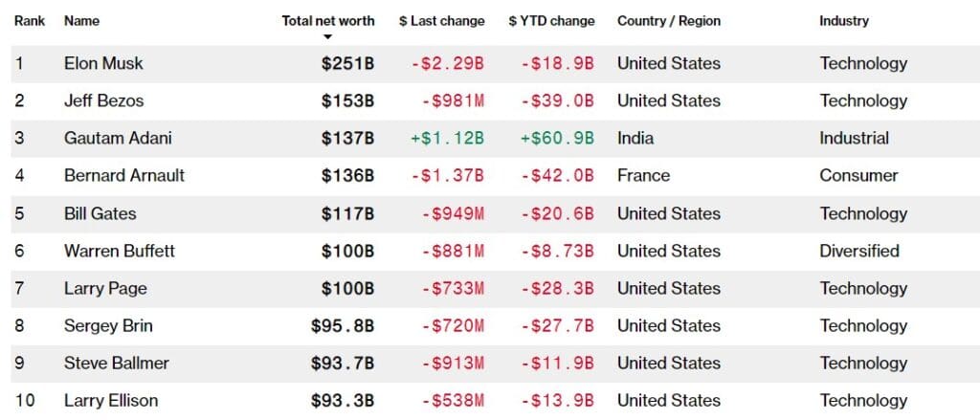Click the Rank column header
The height and width of the screenshot is (420, 980).
pos(30,21)
